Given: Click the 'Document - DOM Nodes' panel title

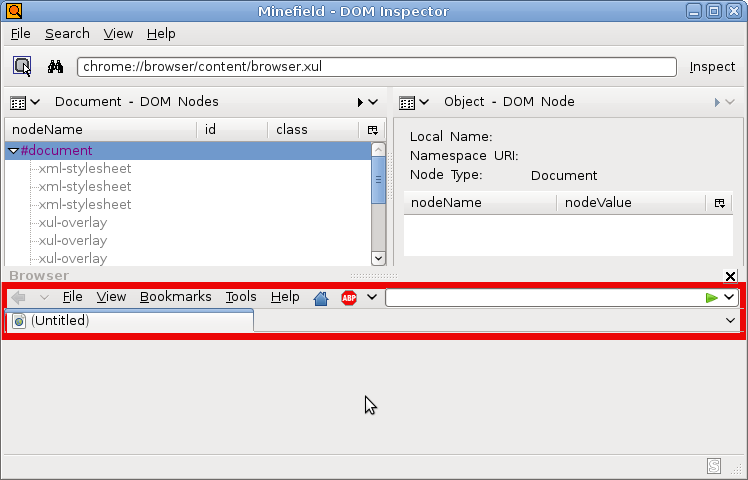Looking at the screenshot, I should click(x=136, y=102).
